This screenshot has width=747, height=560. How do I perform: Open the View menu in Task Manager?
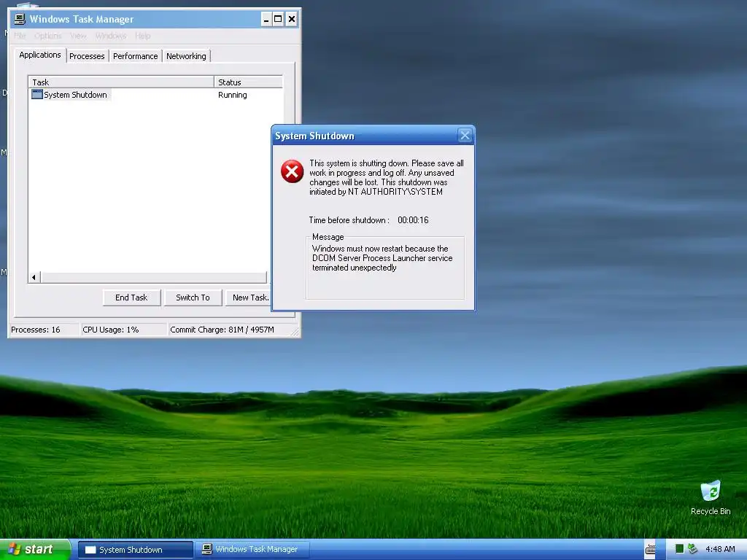pyautogui.click(x=78, y=36)
